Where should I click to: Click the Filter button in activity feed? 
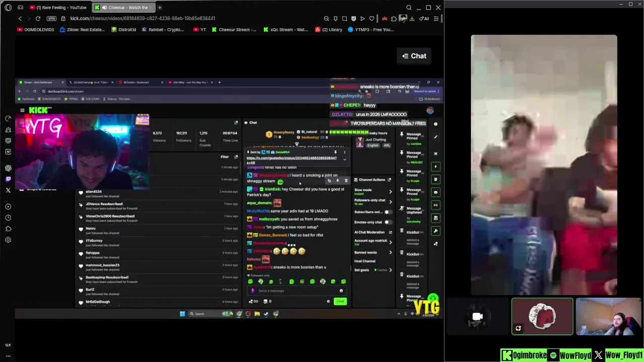224,157
